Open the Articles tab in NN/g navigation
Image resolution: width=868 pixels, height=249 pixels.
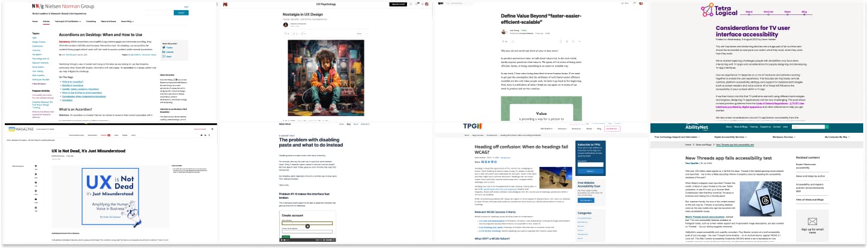click(x=46, y=21)
